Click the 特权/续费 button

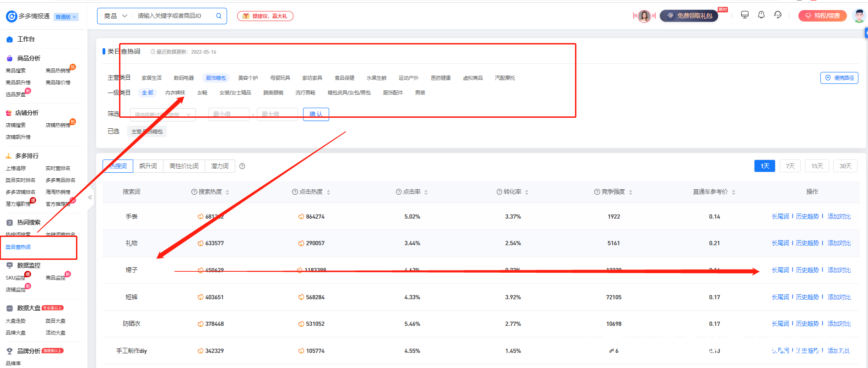coord(823,16)
